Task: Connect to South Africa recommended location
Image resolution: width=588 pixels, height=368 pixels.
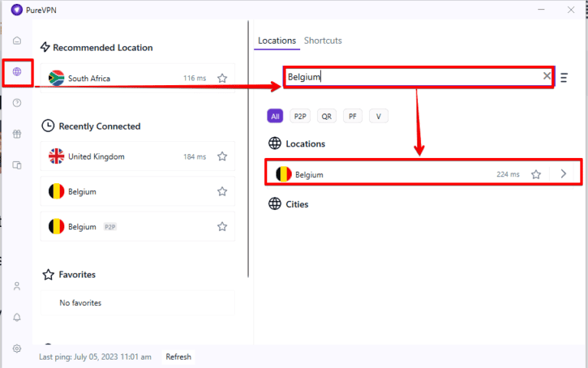Action: [138, 78]
